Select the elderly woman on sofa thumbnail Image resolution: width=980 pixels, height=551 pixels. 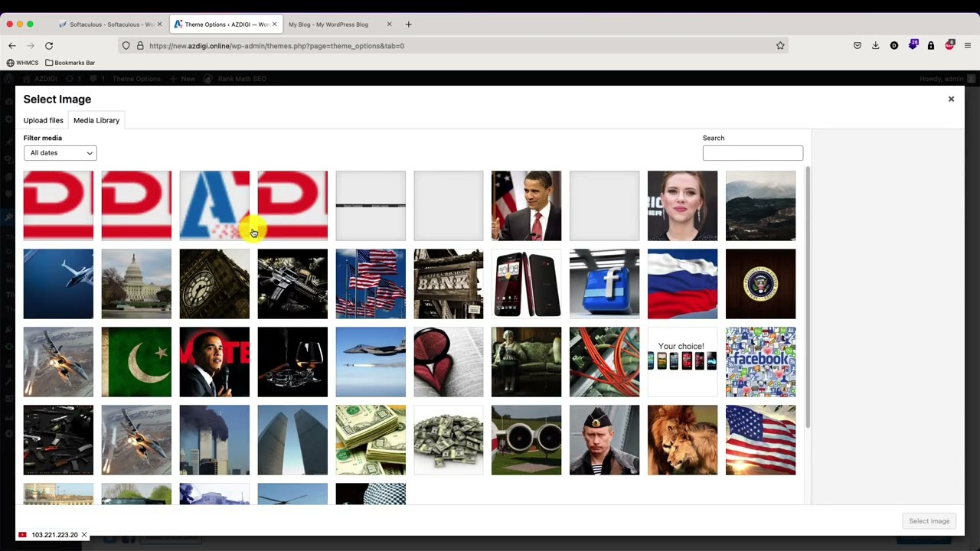[x=526, y=362]
